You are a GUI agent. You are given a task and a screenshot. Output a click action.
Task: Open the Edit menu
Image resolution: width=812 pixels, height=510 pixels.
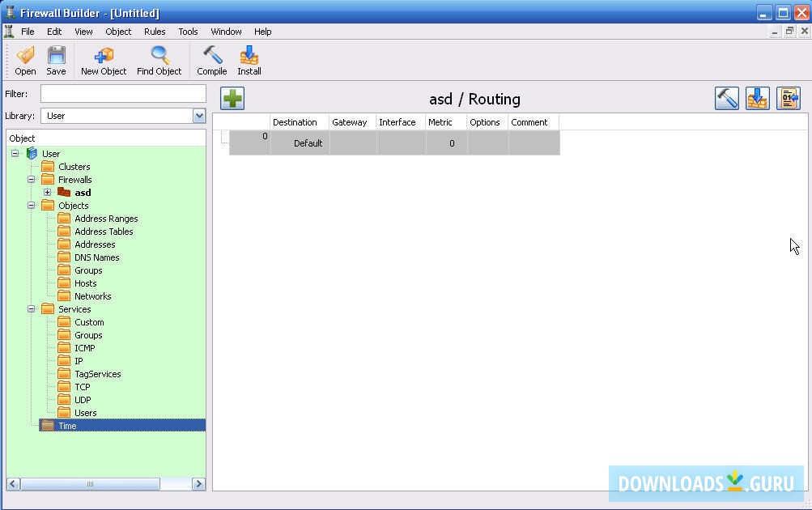coord(54,32)
